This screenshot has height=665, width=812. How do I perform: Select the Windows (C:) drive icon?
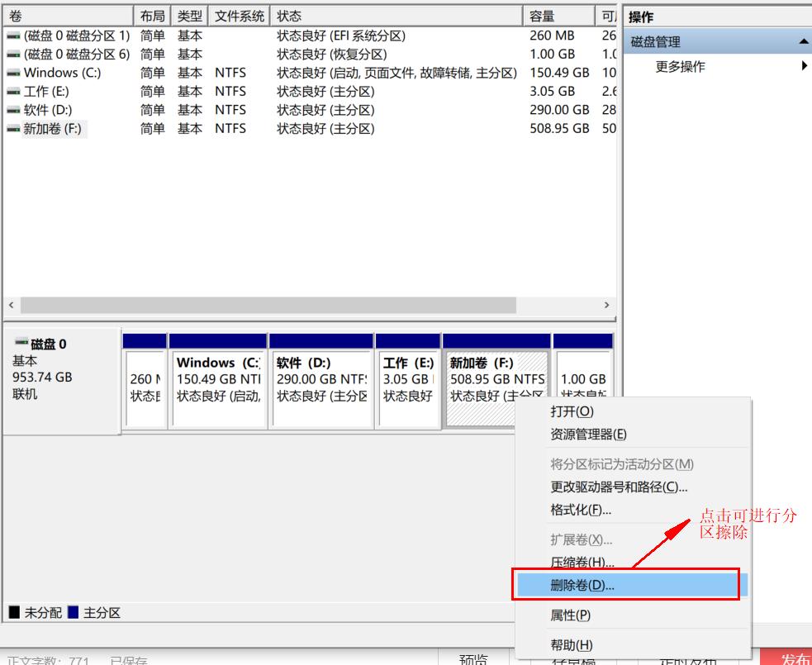12,73
